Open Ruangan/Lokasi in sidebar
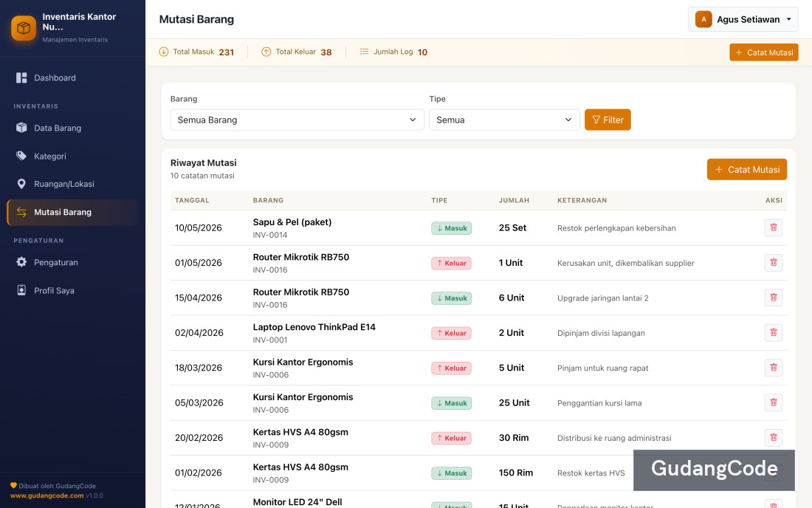Screen dimensions: 812x508 tap(72, 184)
